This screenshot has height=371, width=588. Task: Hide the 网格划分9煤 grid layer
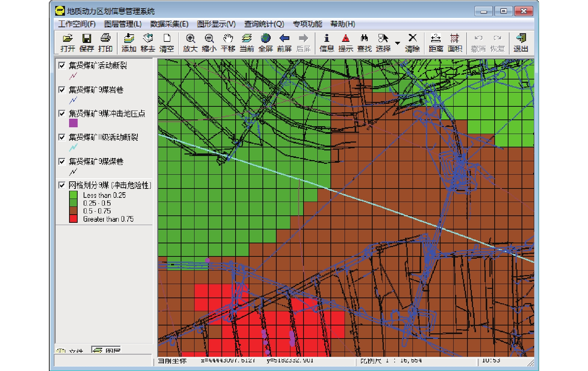click(62, 185)
